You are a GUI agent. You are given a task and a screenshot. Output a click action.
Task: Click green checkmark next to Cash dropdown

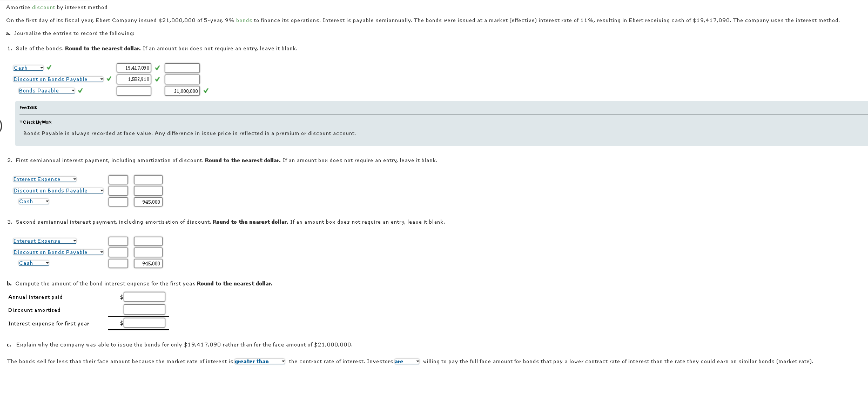click(x=49, y=68)
